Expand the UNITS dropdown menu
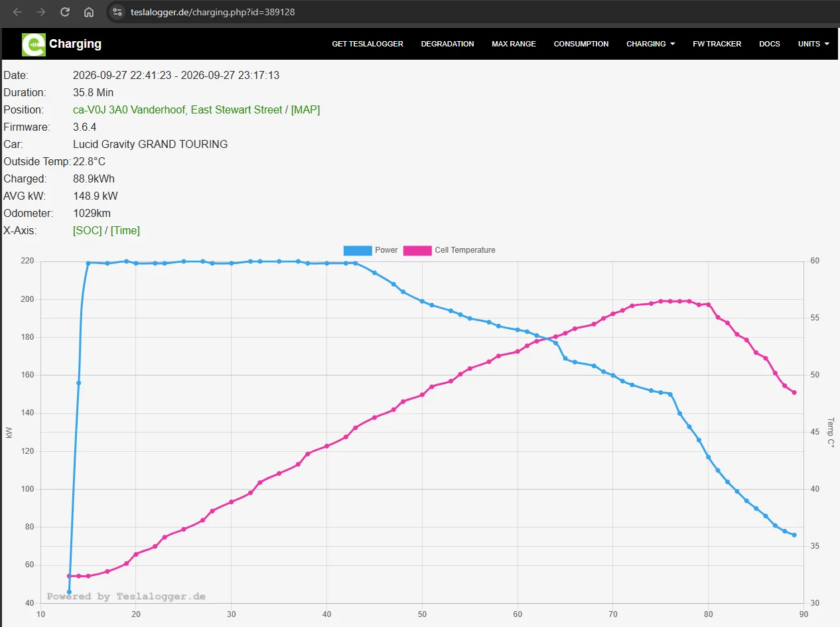840x627 pixels. coord(813,44)
